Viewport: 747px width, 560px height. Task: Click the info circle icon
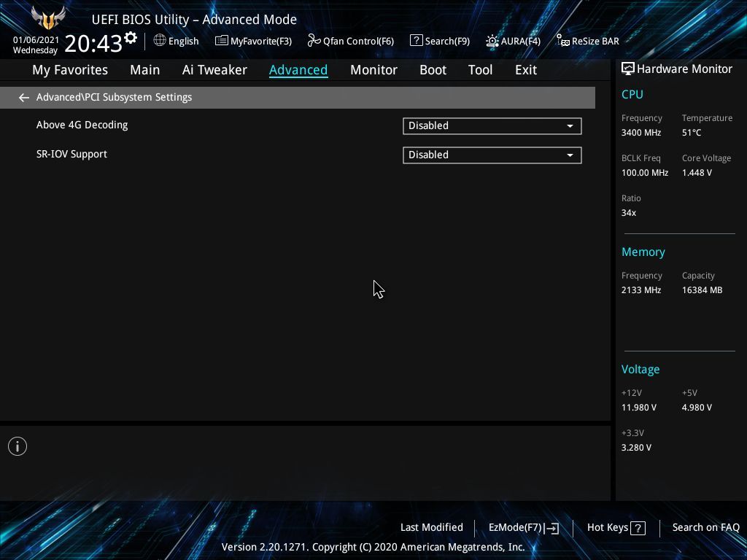(x=18, y=446)
